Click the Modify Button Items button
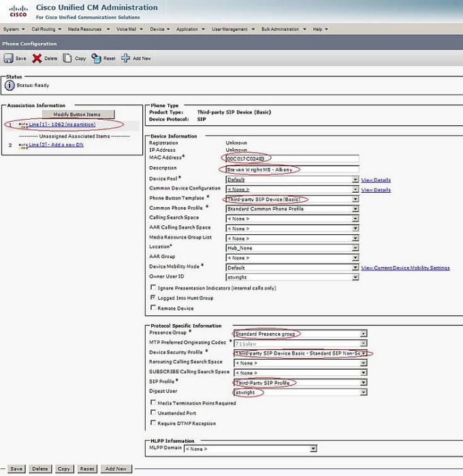This screenshot has width=463, height=476. (x=78, y=114)
